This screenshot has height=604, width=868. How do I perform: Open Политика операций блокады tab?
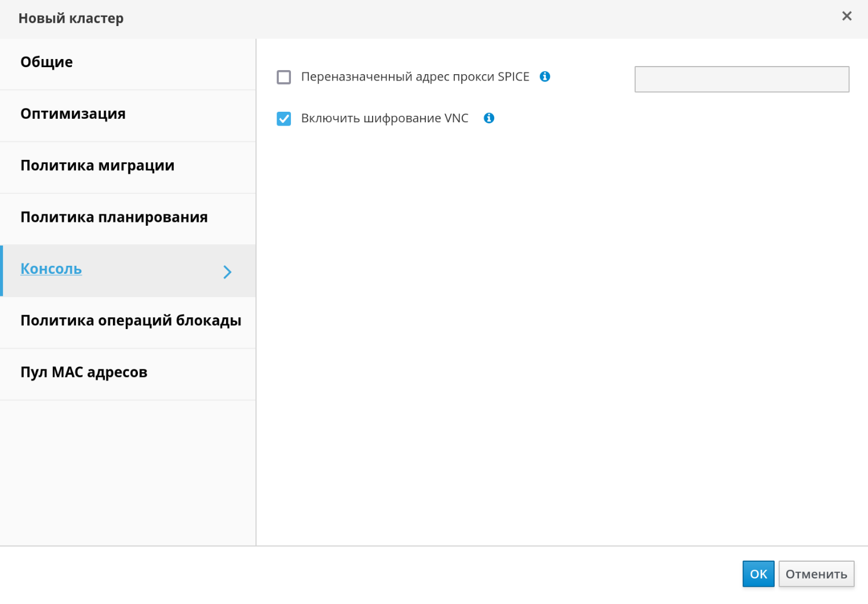pos(131,321)
